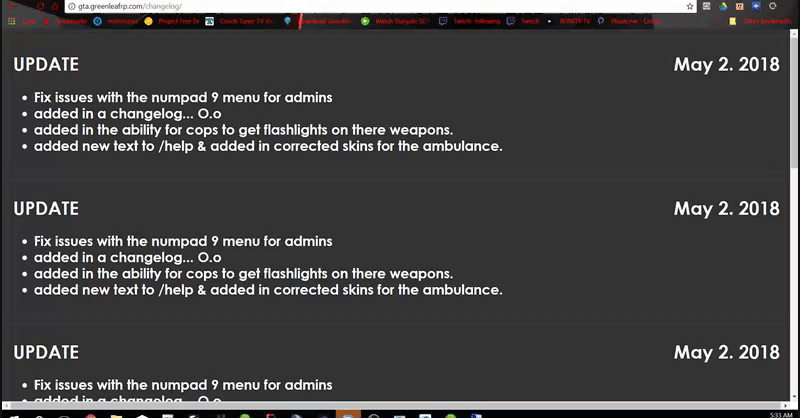Click the extension icon right of the star
This screenshot has width=800, height=418.
tap(706, 6)
